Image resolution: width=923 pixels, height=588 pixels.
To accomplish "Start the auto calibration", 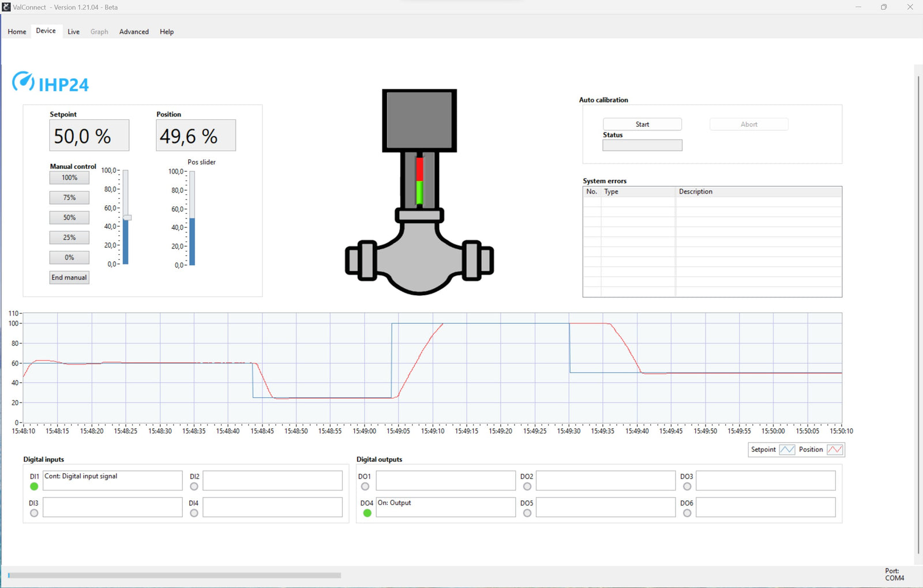I will [x=642, y=125].
